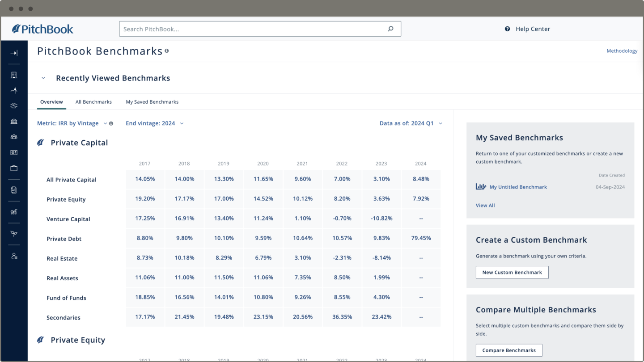Click Venture Capital 2023 value -10.82%
The height and width of the screenshot is (362, 644).
[381, 218]
